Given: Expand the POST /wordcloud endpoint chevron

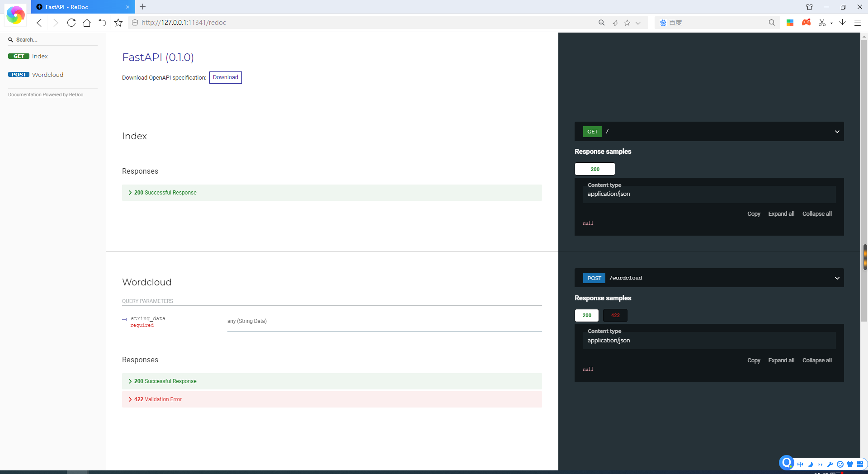Looking at the screenshot, I should 837,278.
